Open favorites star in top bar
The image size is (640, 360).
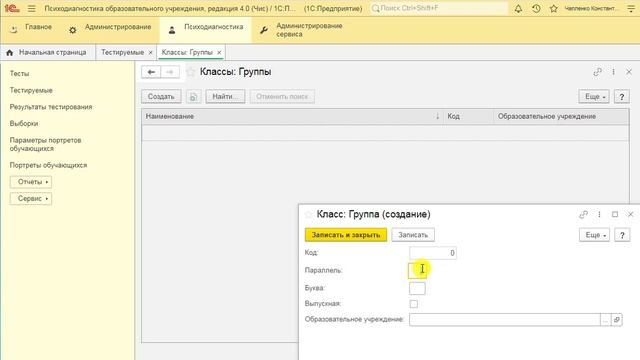pos(553,8)
